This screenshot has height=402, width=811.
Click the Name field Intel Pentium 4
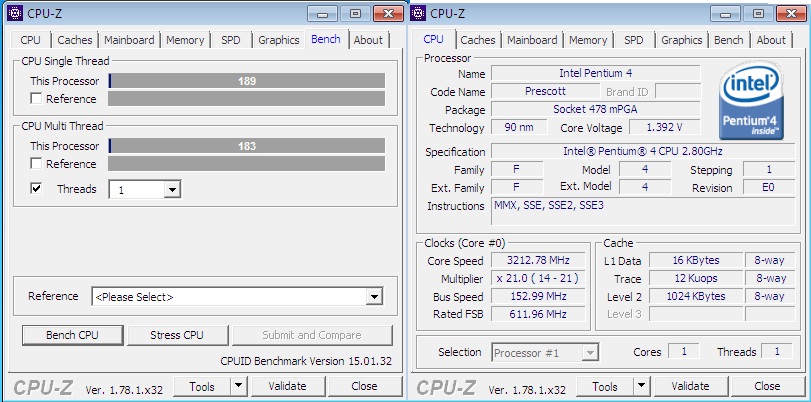click(595, 73)
